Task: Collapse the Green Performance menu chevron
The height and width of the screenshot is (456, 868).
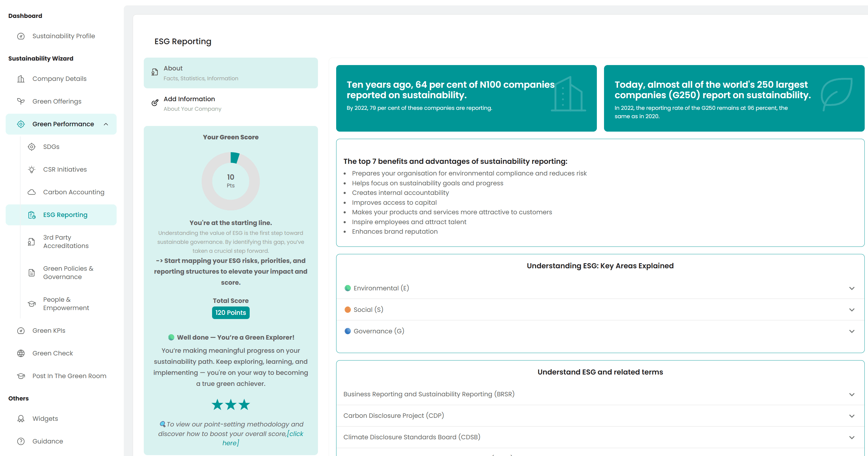Action: coord(106,124)
